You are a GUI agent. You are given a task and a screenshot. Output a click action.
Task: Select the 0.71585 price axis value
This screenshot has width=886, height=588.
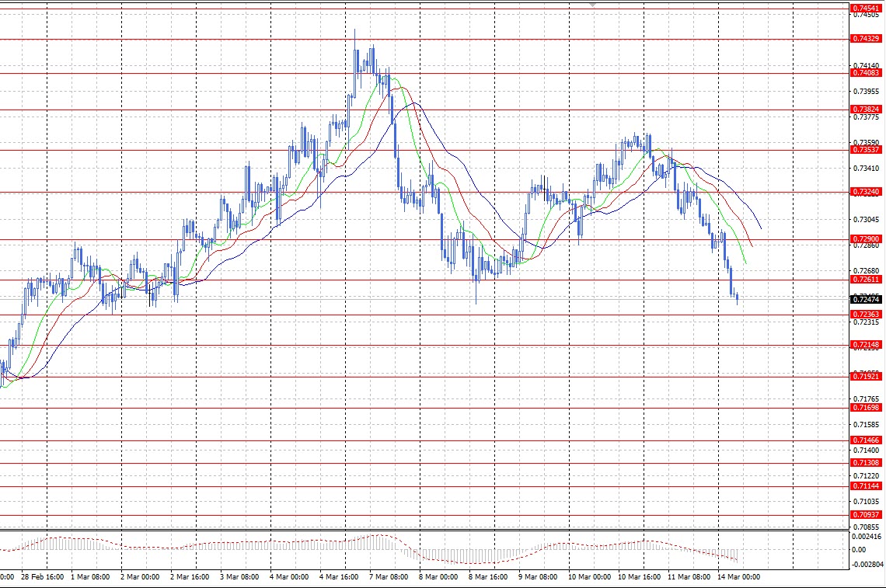(x=866, y=425)
